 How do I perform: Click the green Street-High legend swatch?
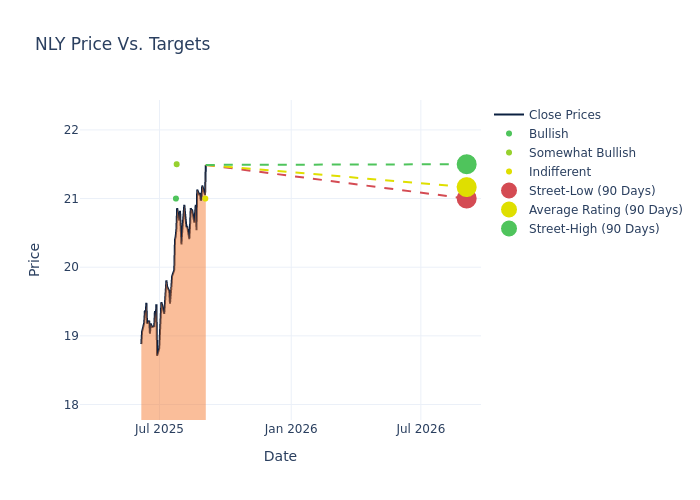[509, 229]
